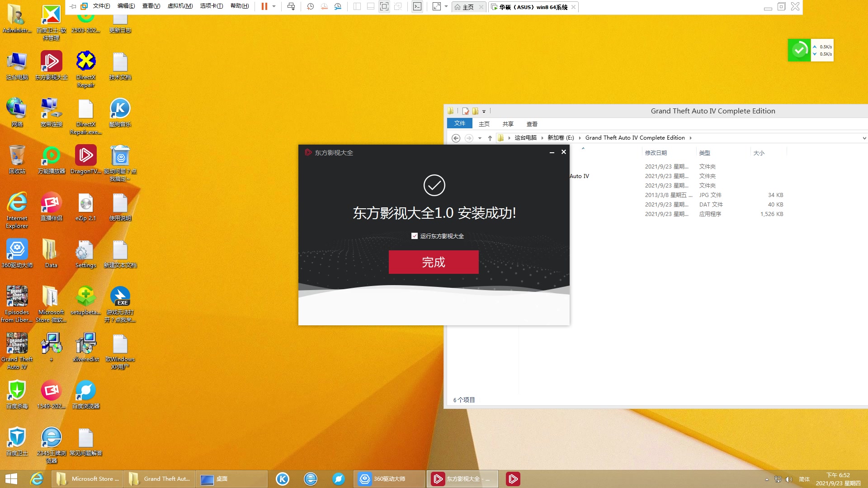The height and width of the screenshot is (488, 868).
Task: Open Internet Explorer from taskbar
Action: point(36,479)
